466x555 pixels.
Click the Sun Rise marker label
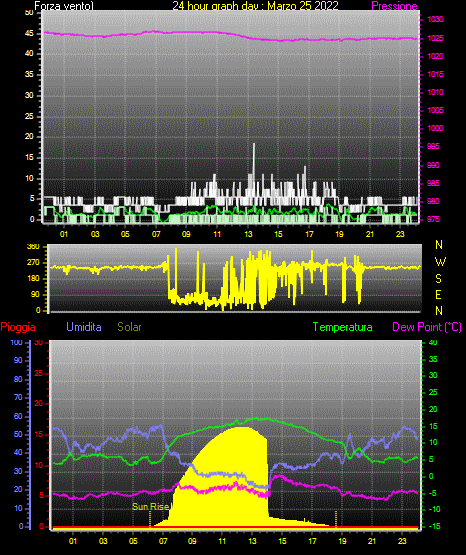tap(150, 507)
